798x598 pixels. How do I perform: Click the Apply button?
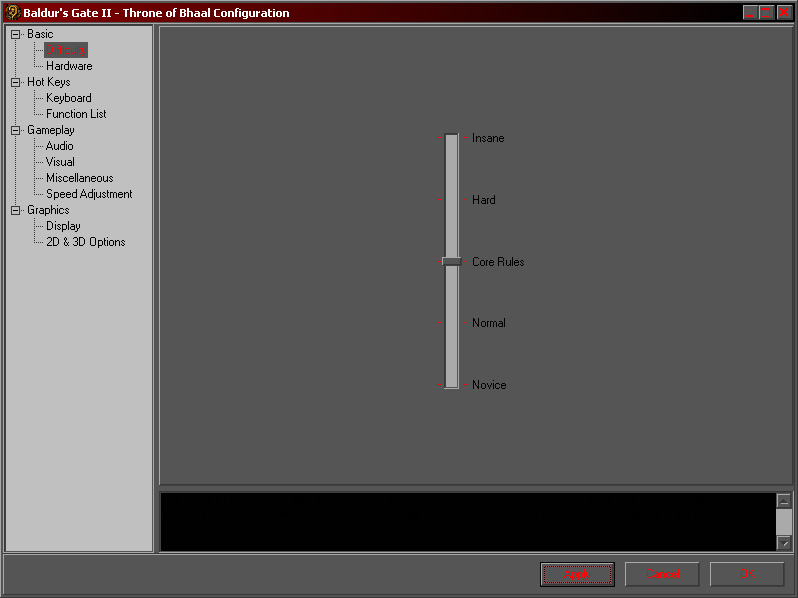pos(578,574)
